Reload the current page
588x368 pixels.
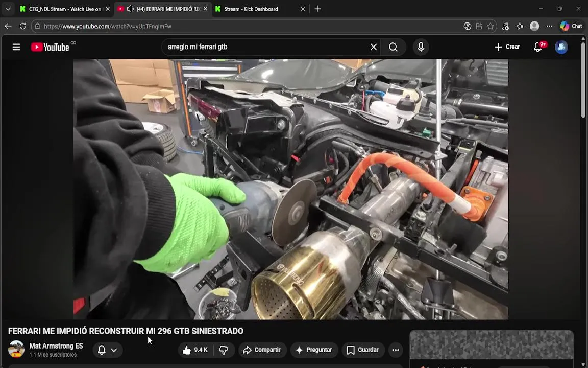[23, 26]
